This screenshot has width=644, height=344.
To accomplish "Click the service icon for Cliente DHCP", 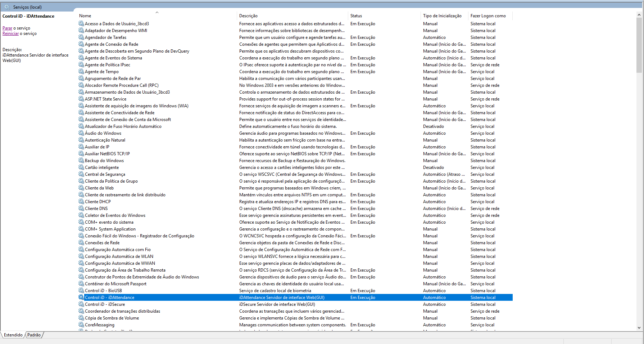I will point(81,201).
